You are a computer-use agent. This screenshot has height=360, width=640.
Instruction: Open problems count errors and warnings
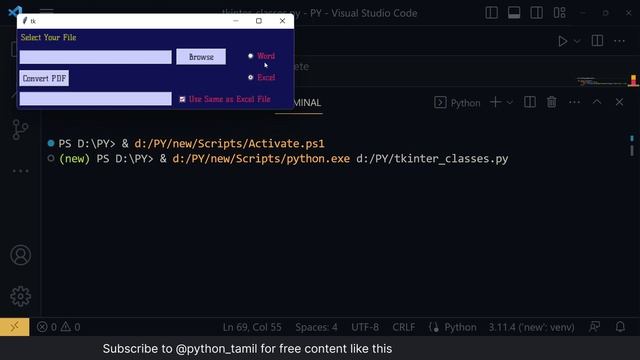[58, 327]
